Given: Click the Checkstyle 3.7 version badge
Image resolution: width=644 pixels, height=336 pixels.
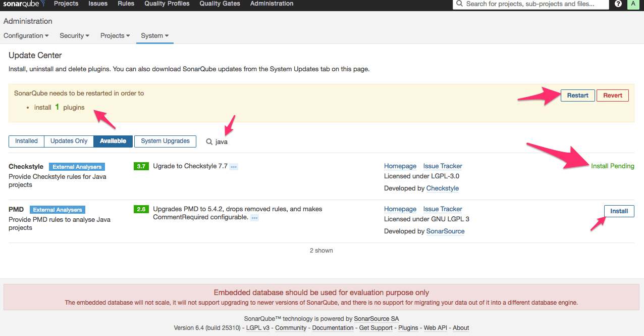Looking at the screenshot, I should pyautogui.click(x=141, y=166).
